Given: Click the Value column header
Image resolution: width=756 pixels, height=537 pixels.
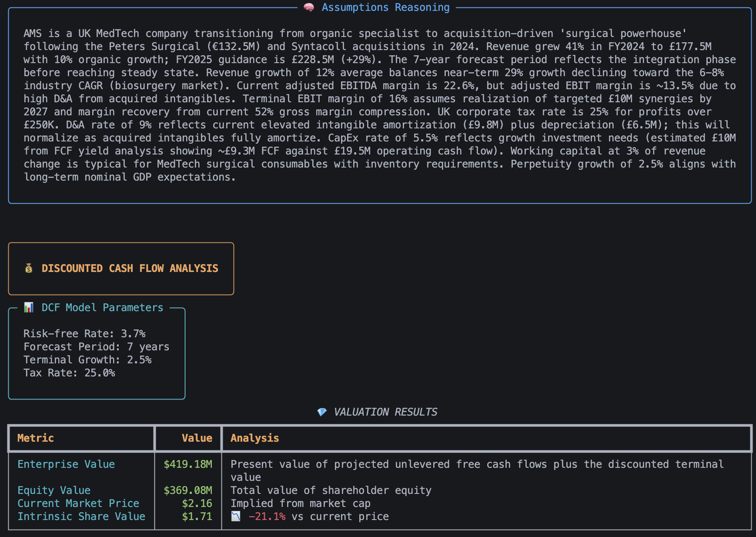Looking at the screenshot, I should pyautogui.click(x=197, y=438).
